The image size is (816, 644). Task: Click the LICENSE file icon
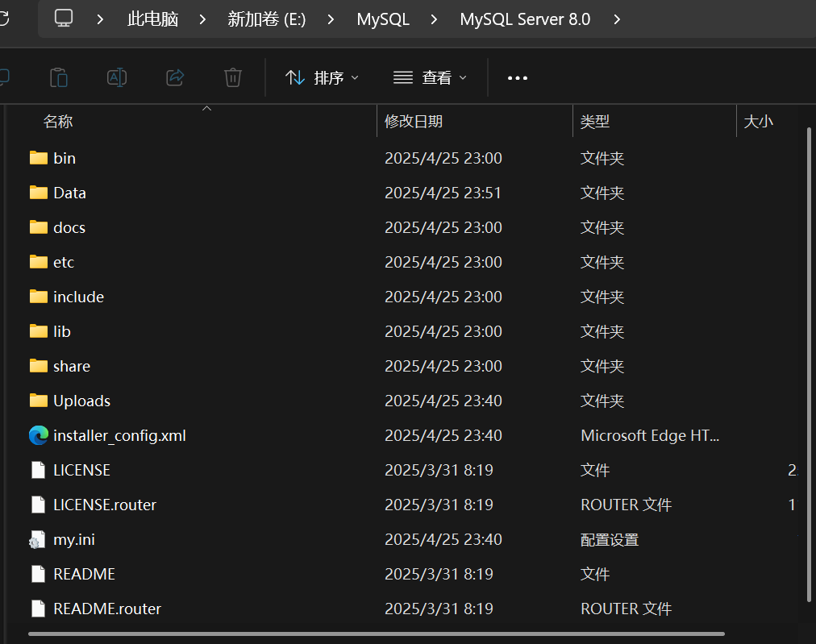[x=39, y=470]
